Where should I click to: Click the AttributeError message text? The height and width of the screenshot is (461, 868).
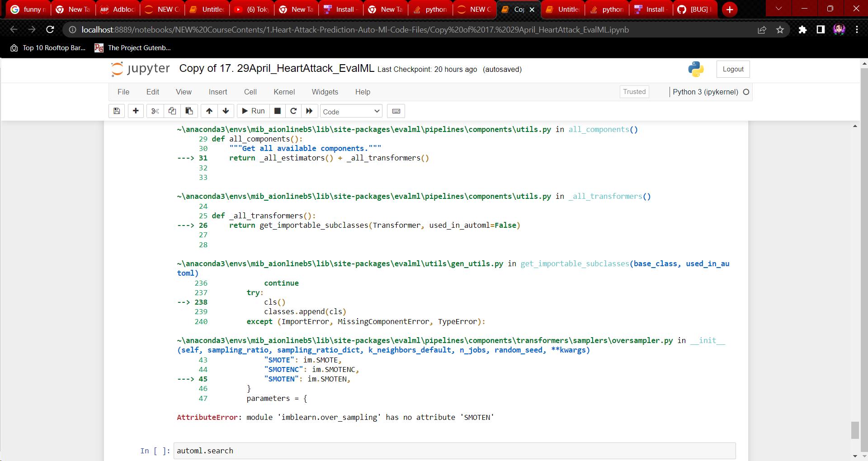pyautogui.click(x=335, y=418)
